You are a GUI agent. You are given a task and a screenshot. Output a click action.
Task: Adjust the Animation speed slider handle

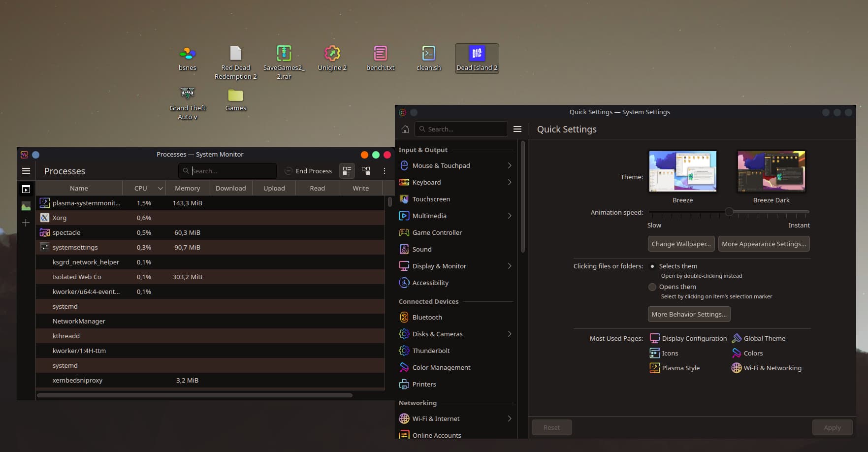729,212
